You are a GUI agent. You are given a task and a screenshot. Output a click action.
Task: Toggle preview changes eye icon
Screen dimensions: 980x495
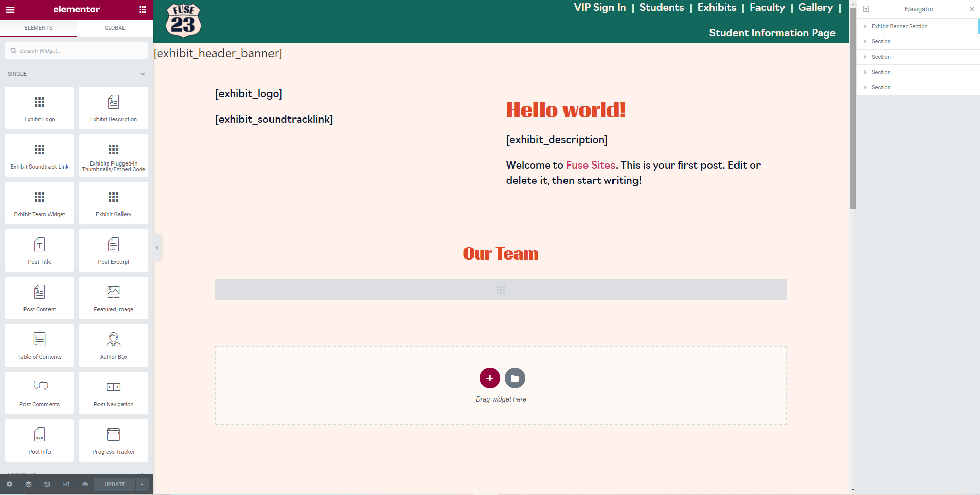[85, 484]
